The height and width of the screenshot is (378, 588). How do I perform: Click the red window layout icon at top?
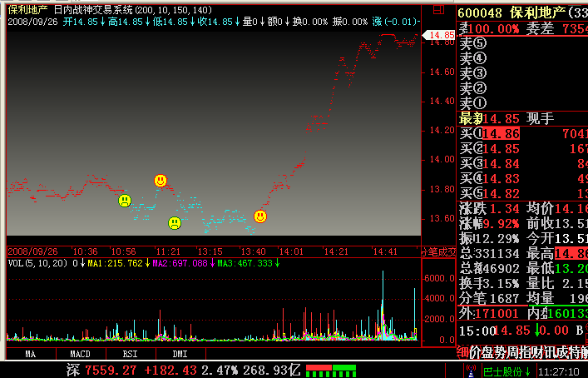(438, 10)
